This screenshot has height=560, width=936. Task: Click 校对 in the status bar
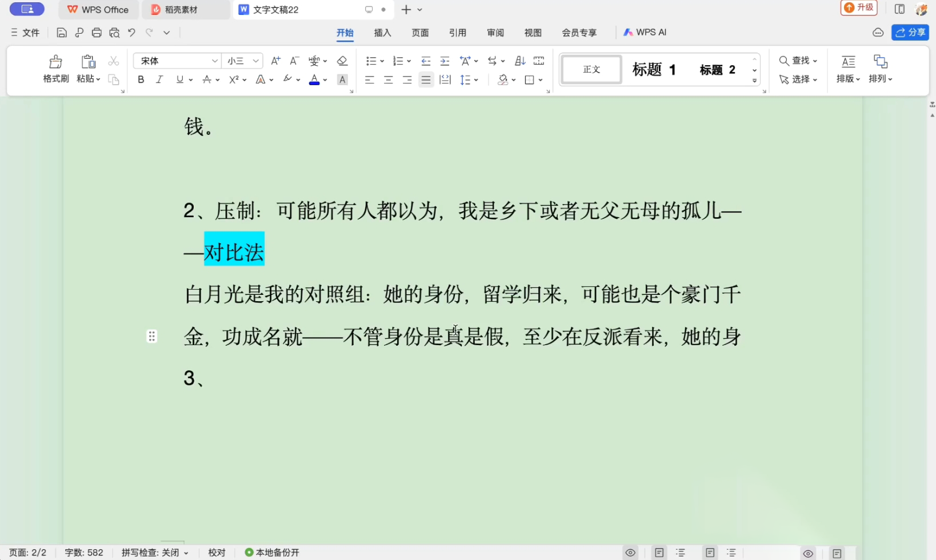(x=217, y=553)
